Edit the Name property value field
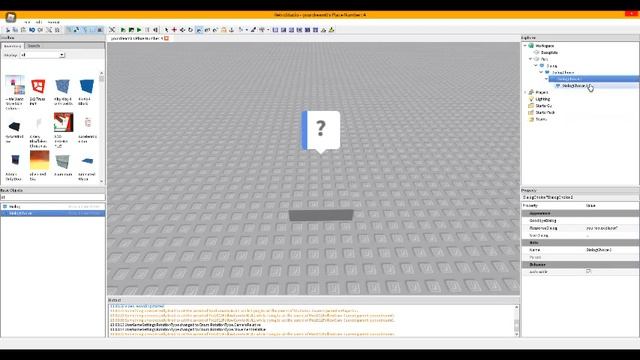The width and height of the screenshot is (640, 360). [612, 250]
